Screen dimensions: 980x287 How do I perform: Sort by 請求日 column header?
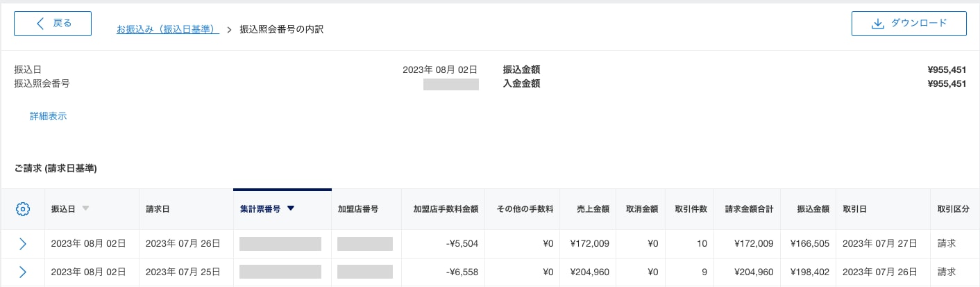pos(158,208)
